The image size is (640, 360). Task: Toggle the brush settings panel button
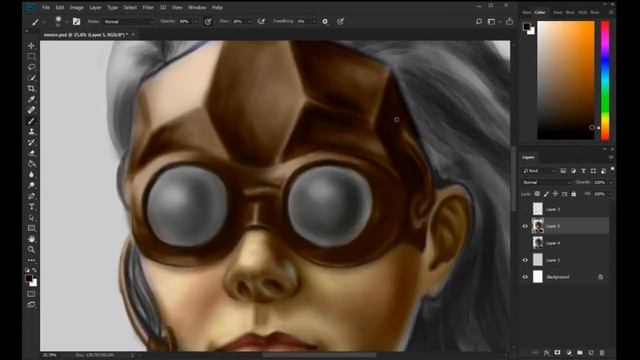point(76,21)
